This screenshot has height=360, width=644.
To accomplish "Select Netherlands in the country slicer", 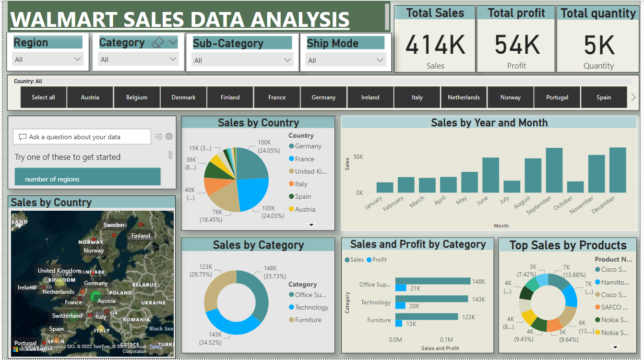I will 464,97.
